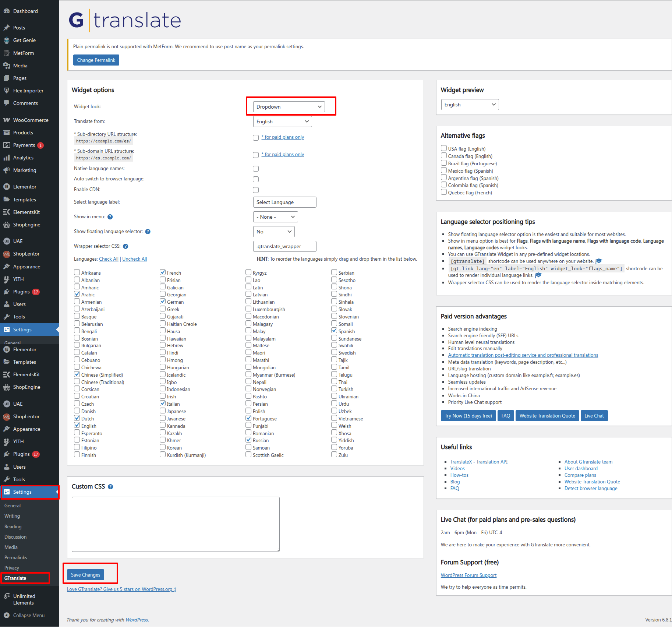Toggle Sub-directory URL structure checkbox
This screenshot has width=672, height=627.
pyautogui.click(x=256, y=138)
